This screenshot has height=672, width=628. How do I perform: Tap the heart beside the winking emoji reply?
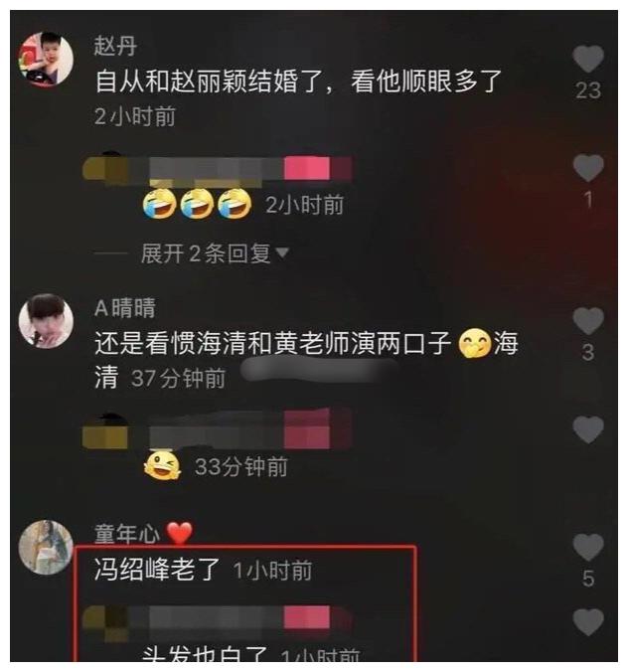(x=588, y=429)
